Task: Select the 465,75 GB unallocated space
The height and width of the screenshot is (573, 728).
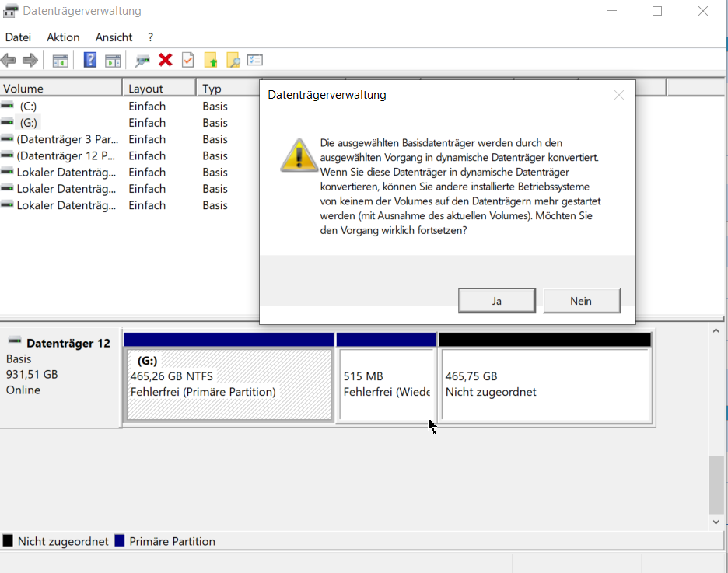Action: coord(544,385)
